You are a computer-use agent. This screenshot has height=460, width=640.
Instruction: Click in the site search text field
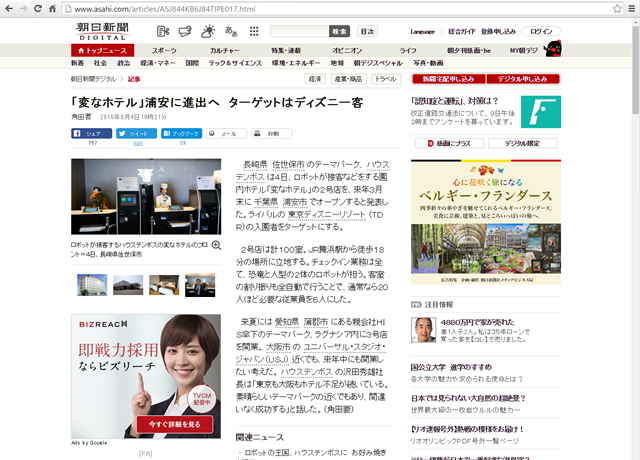[297, 31]
